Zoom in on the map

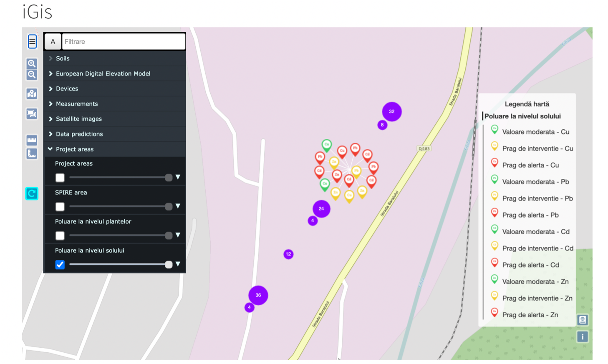[x=32, y=63]
